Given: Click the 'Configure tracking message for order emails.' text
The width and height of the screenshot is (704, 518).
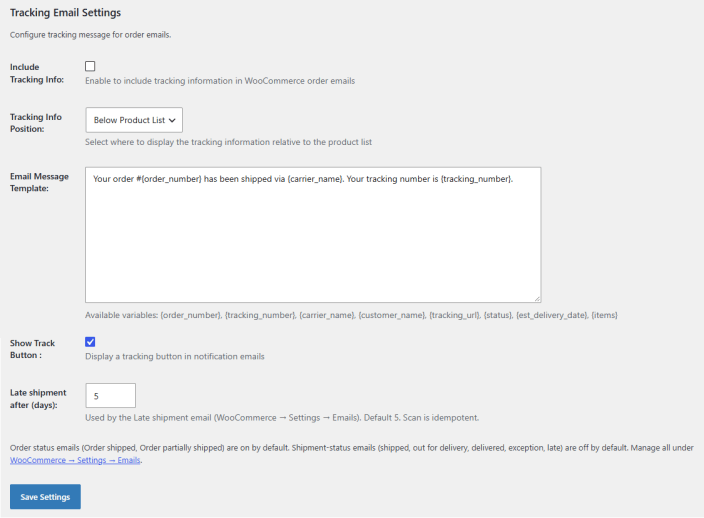Looking at the screenshot, I should click(90, 35).
